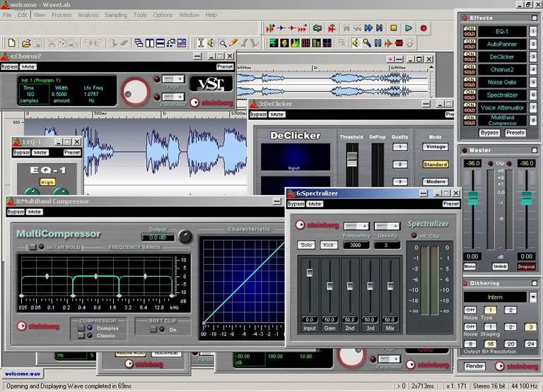Screen dimensions: 543x392
Task: Click the Spectralizer Input fader handle
Action: 310,273
